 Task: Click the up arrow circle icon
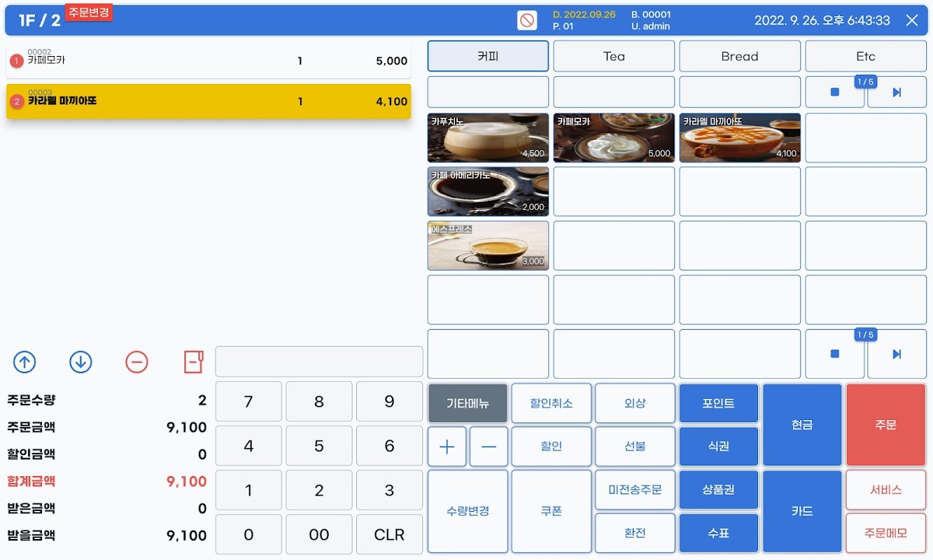tap(24, 362)
